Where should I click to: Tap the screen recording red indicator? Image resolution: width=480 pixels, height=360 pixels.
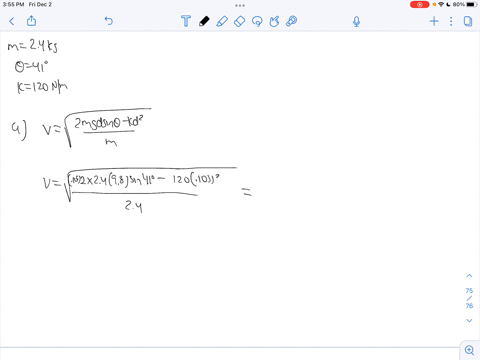(x=419, y=4)
